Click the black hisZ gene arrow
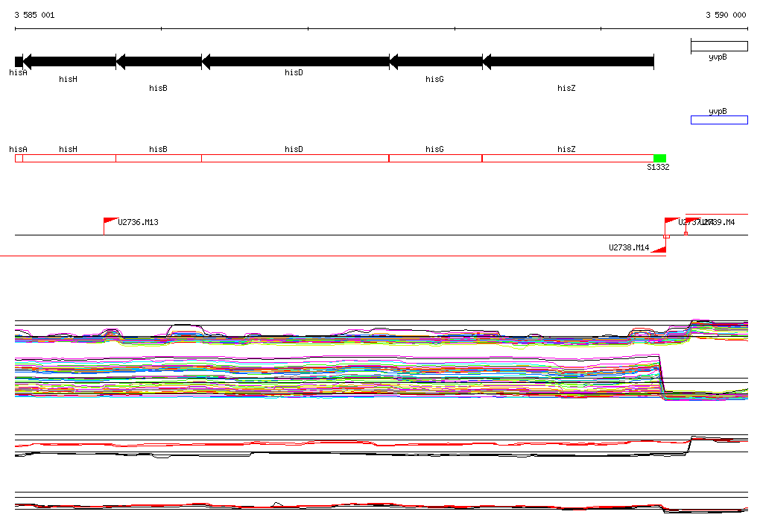This screenshot has width=763, height=532. (x=568, y=62)
